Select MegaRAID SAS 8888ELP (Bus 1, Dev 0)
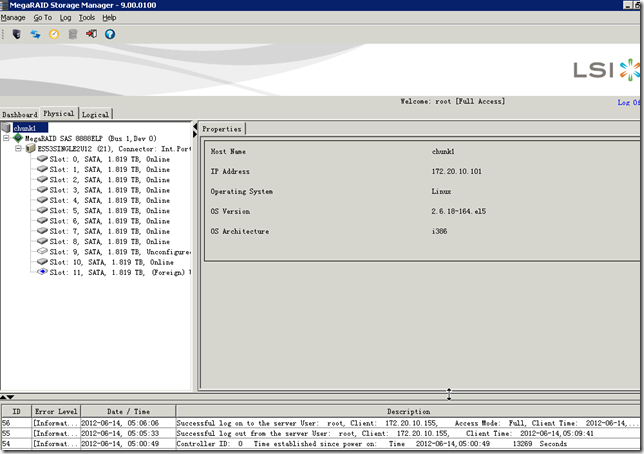The image size is (644, 454). pyautogui.click(x=91, y=138)
